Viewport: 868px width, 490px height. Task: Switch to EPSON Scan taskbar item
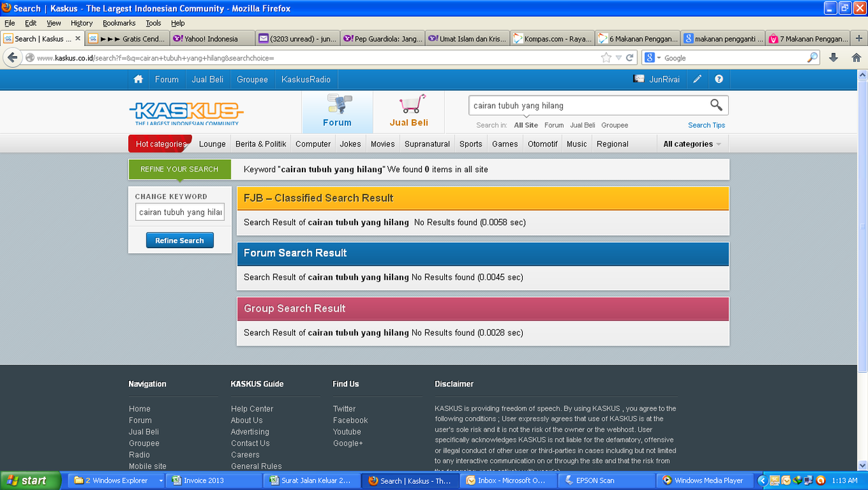(607, 481)
